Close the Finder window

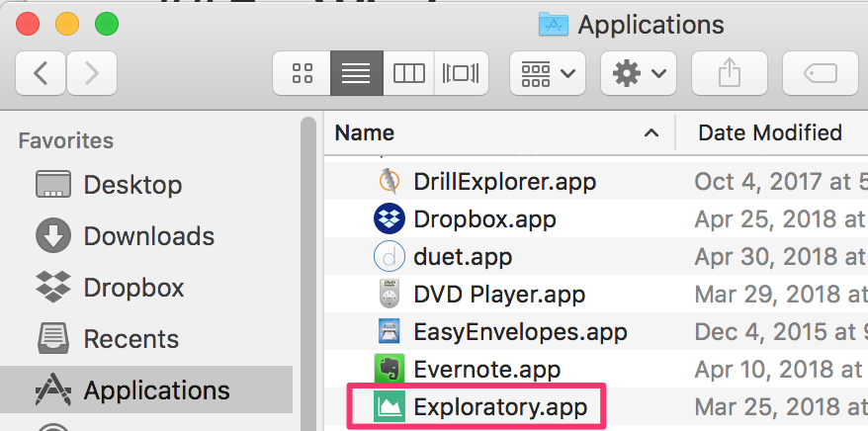pyautogui.click(x=27, y=25)
